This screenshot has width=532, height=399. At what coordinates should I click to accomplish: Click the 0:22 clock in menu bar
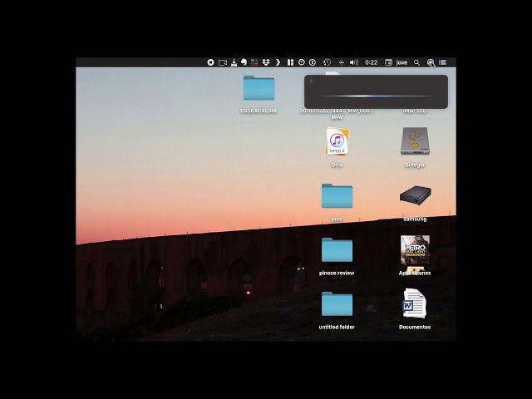pos(372,62)
